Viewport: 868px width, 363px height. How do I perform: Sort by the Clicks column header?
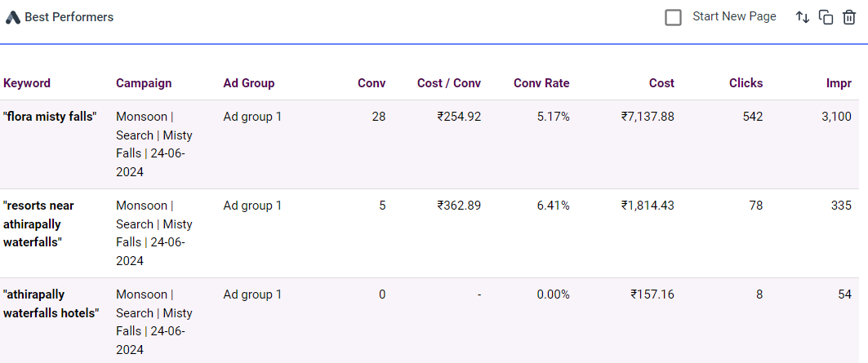tap(746, 83)
